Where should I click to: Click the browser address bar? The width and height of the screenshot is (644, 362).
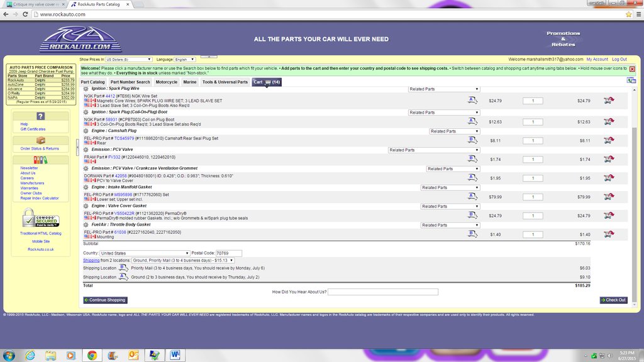coord(328,14)
